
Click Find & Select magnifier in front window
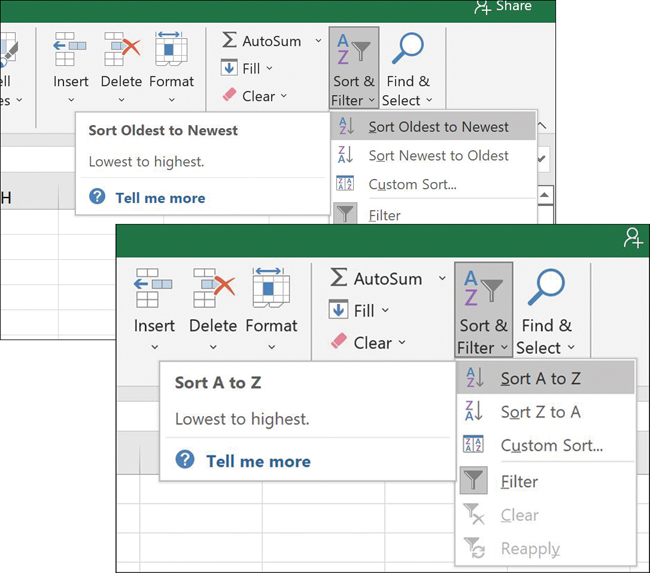(546, 287)
